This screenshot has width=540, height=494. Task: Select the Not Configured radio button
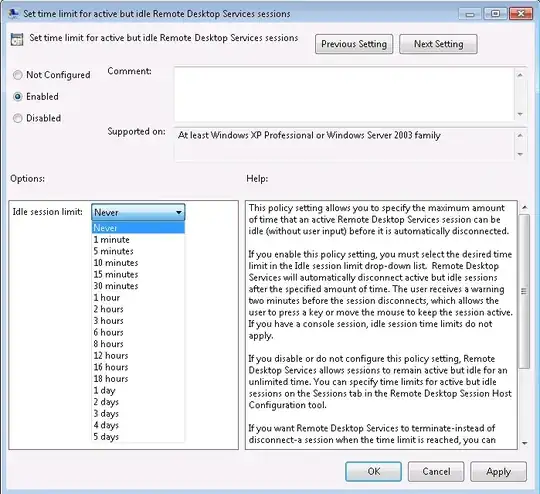(18, 75)
